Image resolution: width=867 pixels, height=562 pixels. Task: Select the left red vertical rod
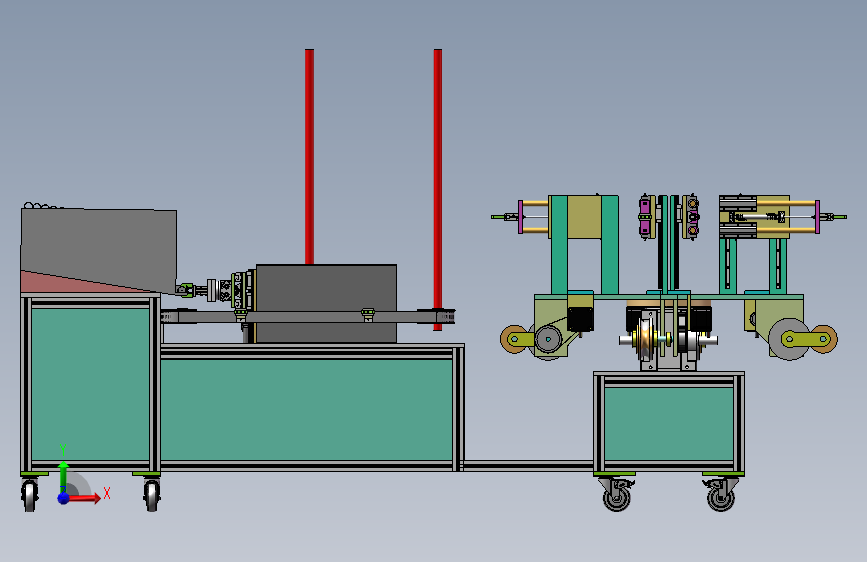(x=310, y=157)
